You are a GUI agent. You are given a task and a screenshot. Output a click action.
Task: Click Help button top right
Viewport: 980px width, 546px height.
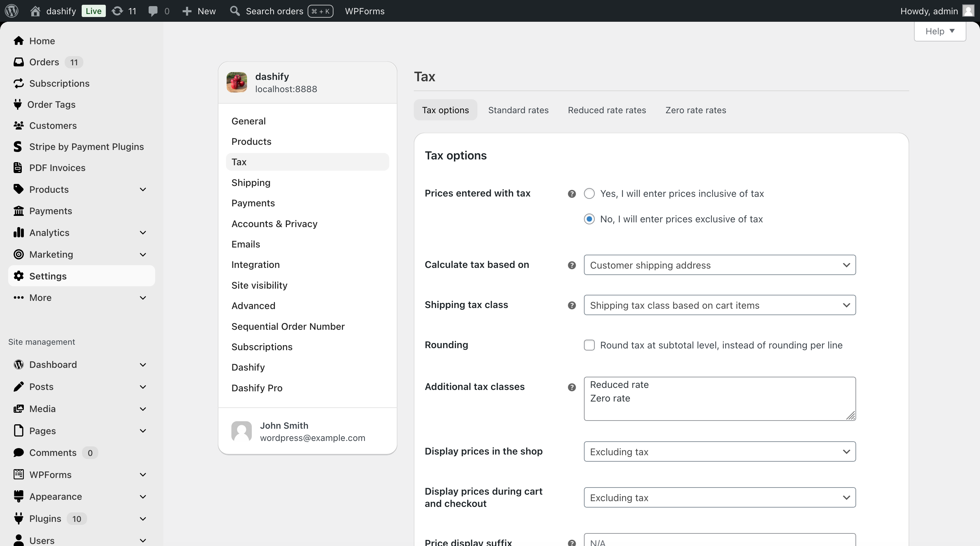(940, 31)
